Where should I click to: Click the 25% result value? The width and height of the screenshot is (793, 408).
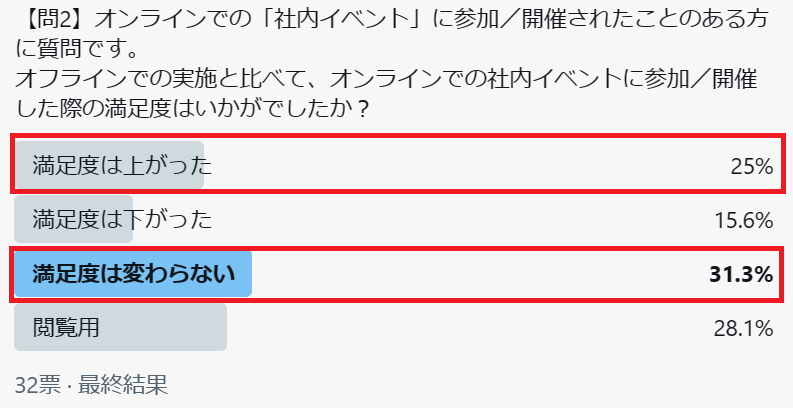752,166
